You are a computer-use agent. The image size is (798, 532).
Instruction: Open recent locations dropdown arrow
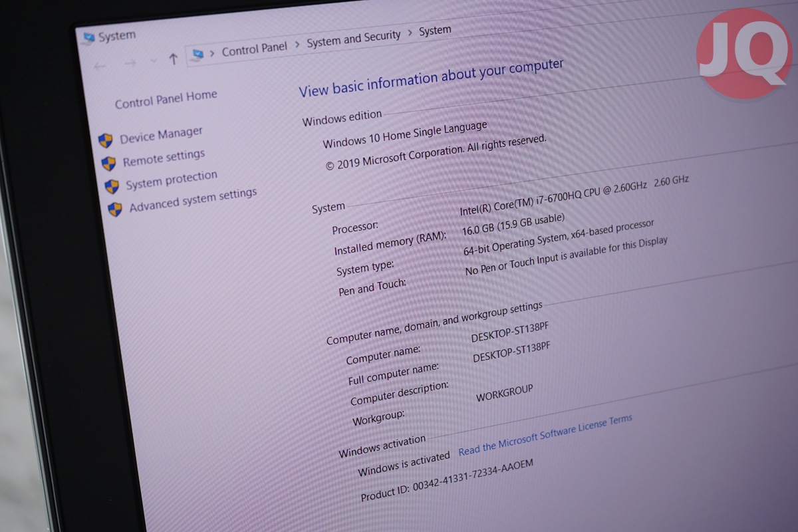(x=153, y=61)
